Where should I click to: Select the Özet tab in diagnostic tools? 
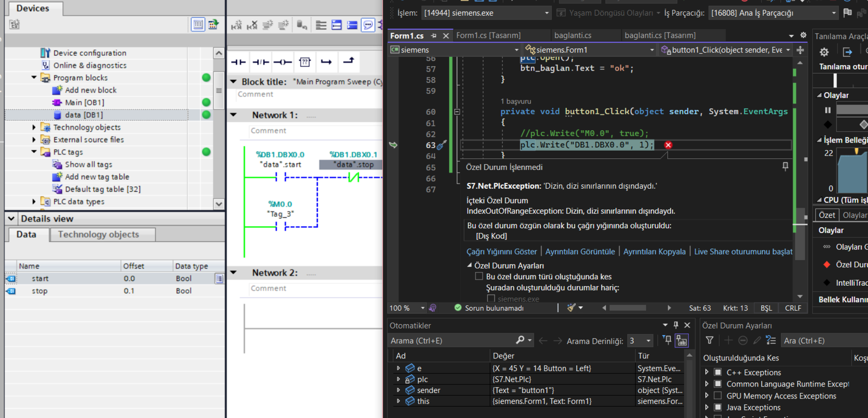coord(827,215)
